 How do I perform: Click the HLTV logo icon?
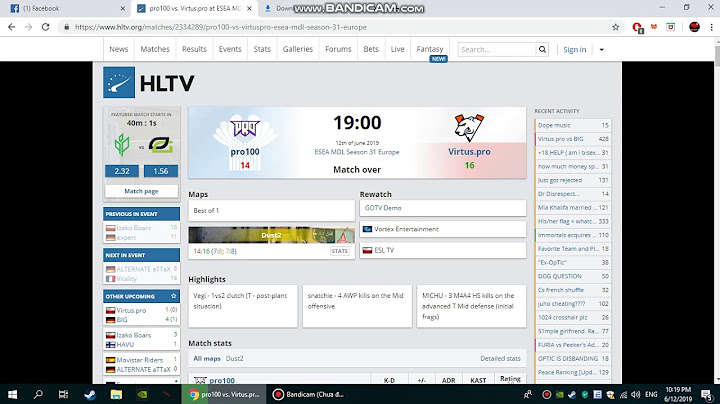[x=119, y=83]
